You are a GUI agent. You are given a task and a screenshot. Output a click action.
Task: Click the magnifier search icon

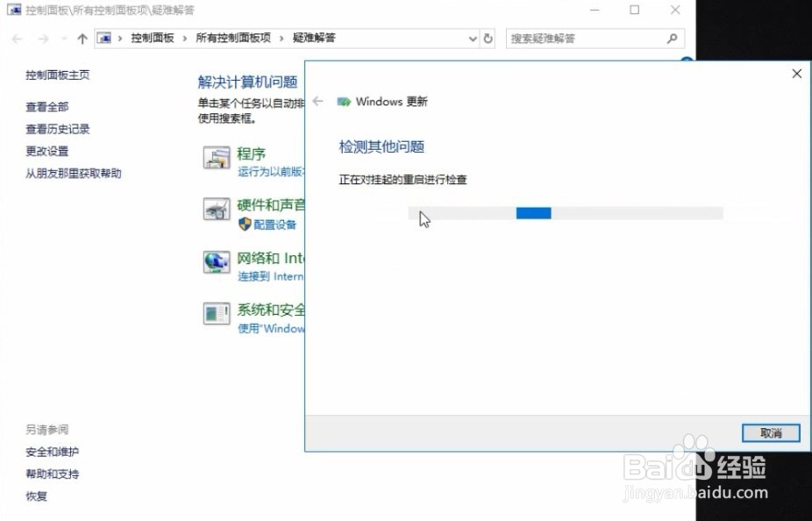(673, 39)
